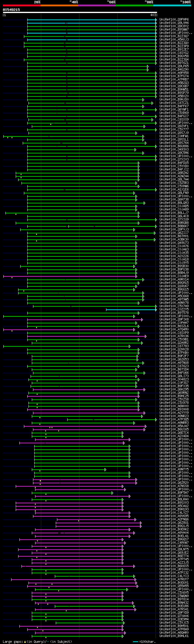Select the orange ~40% identity legend segment

59,5
